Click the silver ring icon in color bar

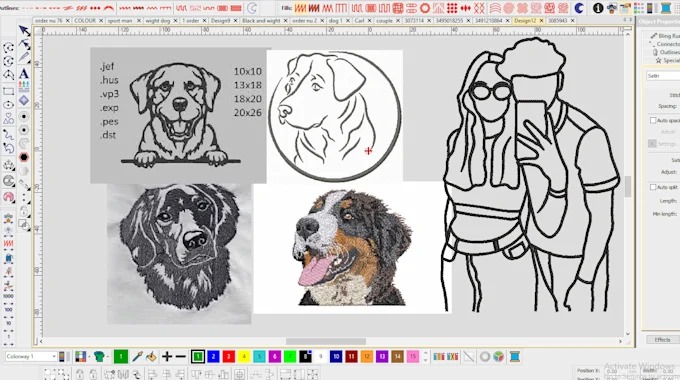[x=485, y=357]
